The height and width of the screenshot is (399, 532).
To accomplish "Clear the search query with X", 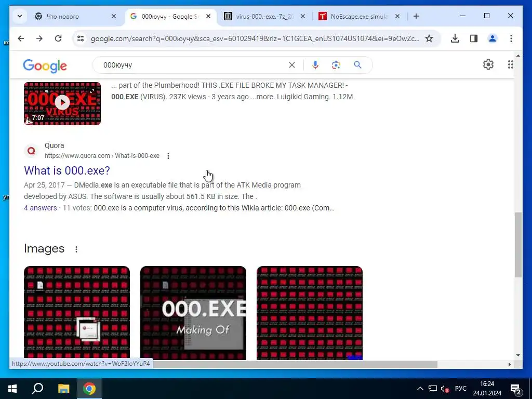I will [x=292, y=65].
